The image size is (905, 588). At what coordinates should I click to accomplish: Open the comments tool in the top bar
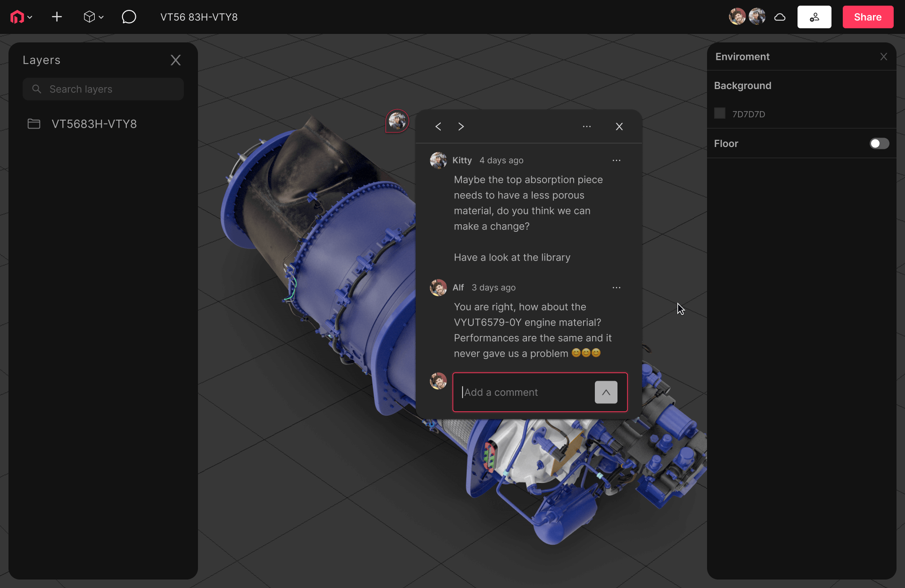click(129, 17)
